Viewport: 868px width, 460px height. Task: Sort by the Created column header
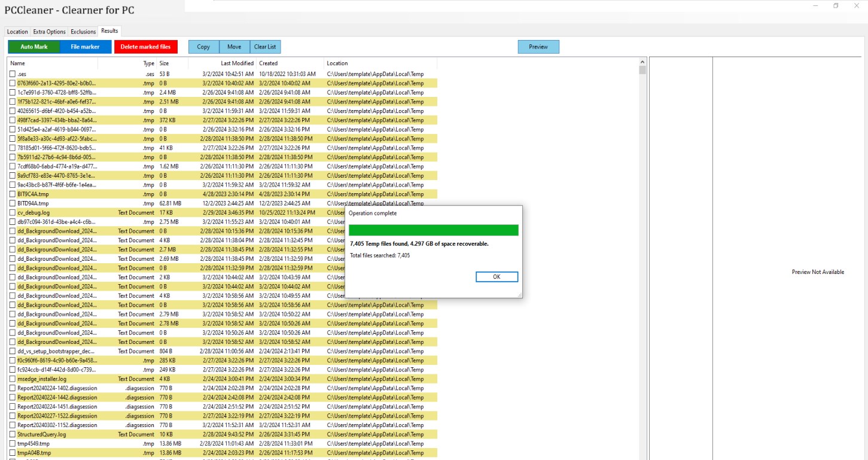point(290,63)
